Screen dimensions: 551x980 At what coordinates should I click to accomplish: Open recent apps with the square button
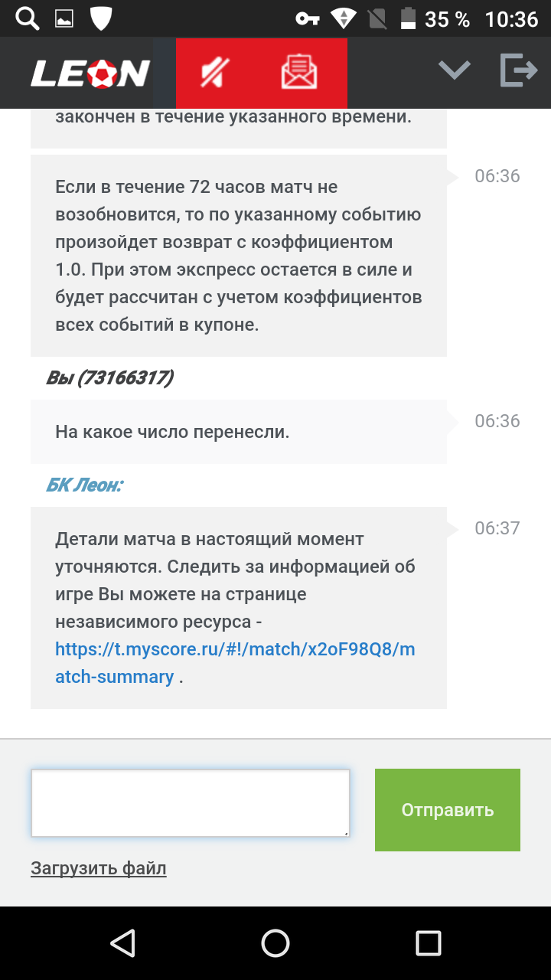[x=427, y=943]
